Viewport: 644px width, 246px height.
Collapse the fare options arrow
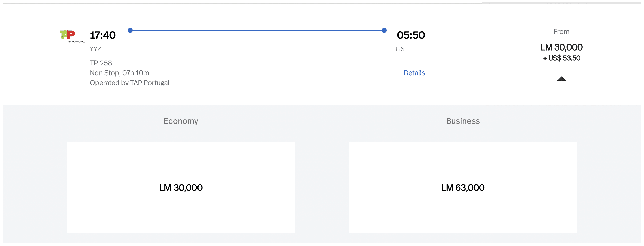tap(561, 79)
